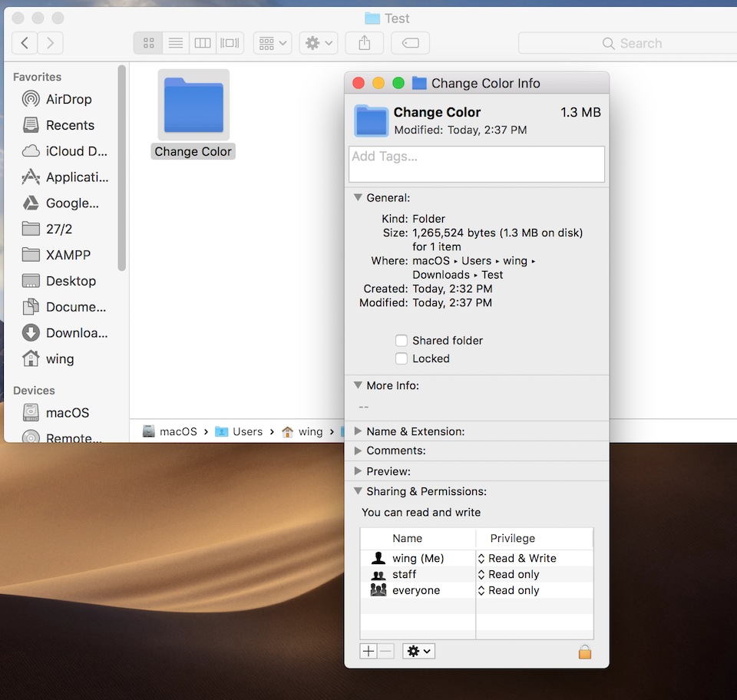Switch Finder to gallery view
This screenshot has height=700, width=737.
point(230,43)
